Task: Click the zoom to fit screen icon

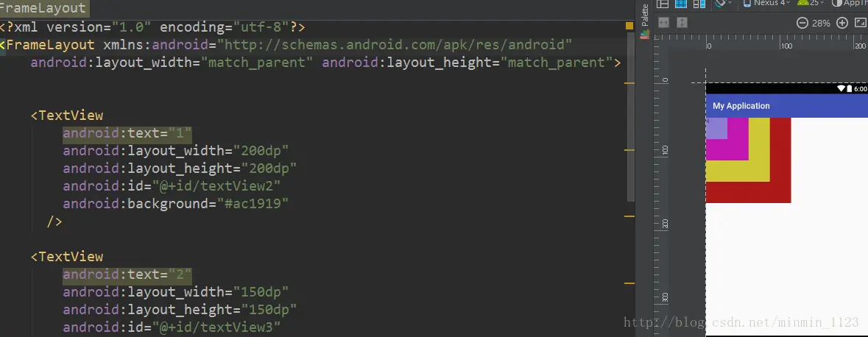Action: coord(861,23)
